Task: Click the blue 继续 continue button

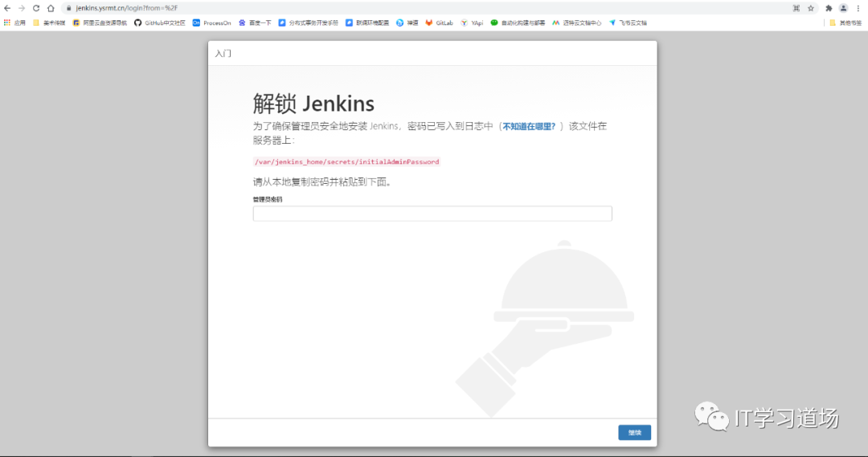Action: pyautogui.click(x=634, y=433)
